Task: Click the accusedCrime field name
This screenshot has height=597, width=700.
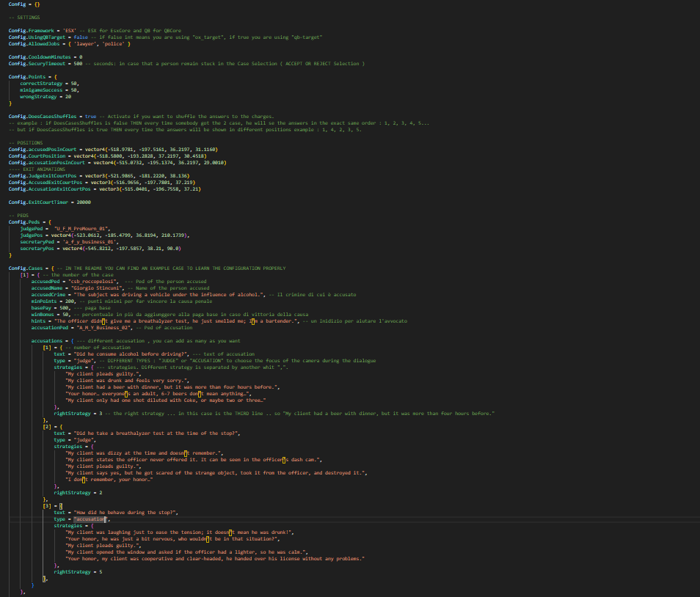Action: [x=48, y=295]
